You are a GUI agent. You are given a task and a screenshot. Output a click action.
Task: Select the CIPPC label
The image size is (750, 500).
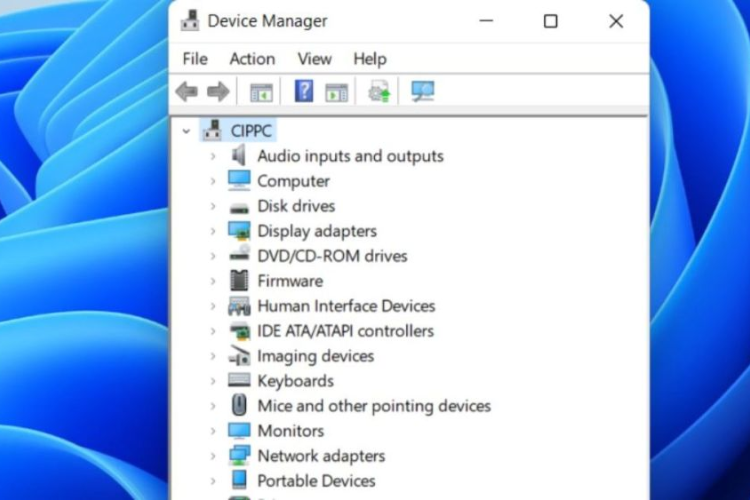[252, 131]
